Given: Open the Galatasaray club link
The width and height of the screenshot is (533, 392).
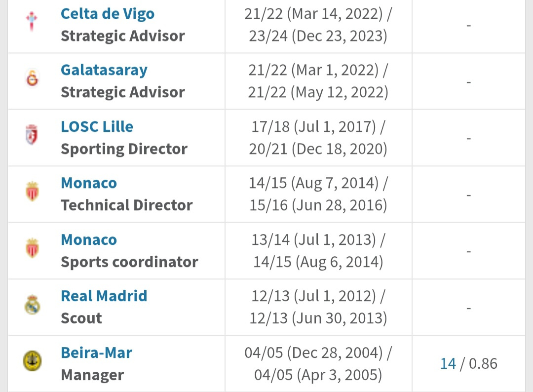Looking at the screenshot, I should [x=104, y=71].
